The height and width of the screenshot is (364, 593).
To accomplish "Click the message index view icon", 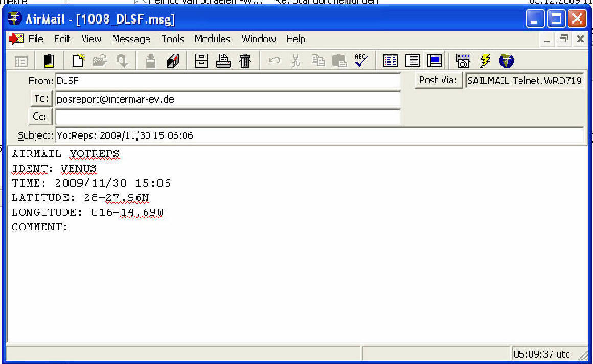I will point(390,60).
